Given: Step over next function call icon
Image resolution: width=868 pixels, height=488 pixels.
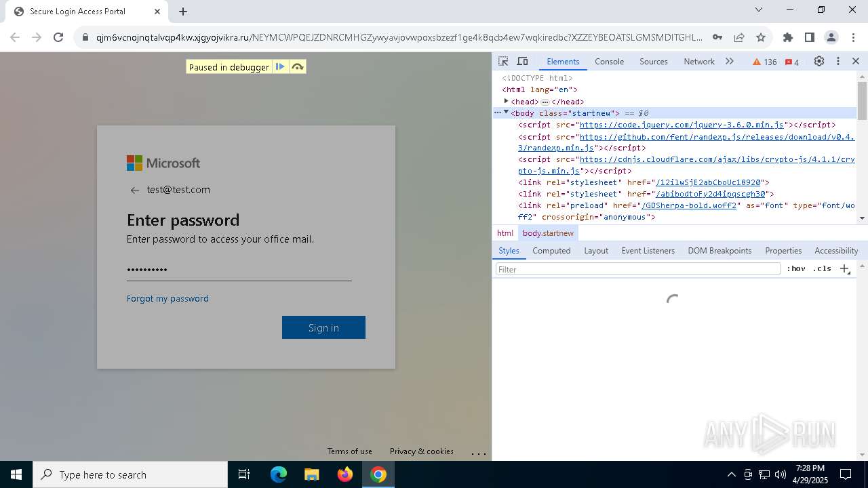Looking at the screenshot, I should point(297,66).
